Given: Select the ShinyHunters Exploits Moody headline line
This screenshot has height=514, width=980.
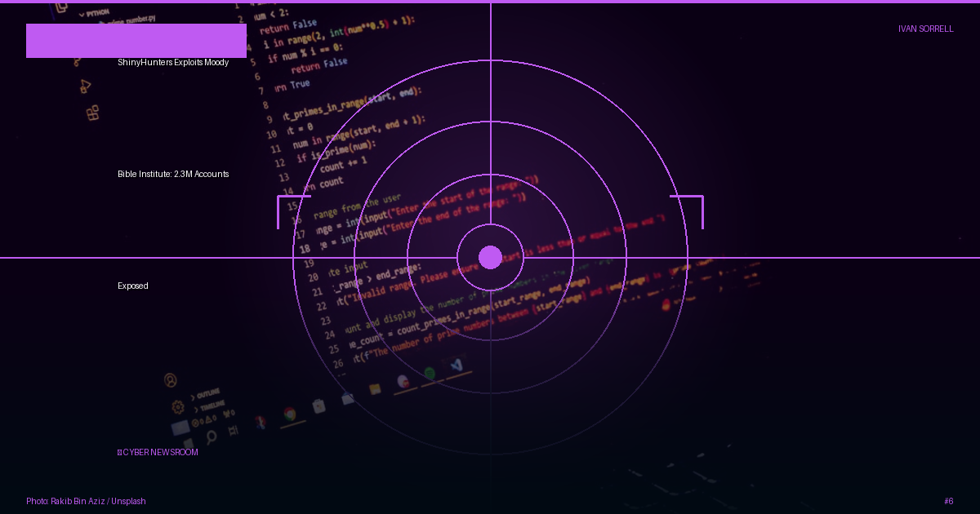Looking at the screenshot, I should (173, 62).
